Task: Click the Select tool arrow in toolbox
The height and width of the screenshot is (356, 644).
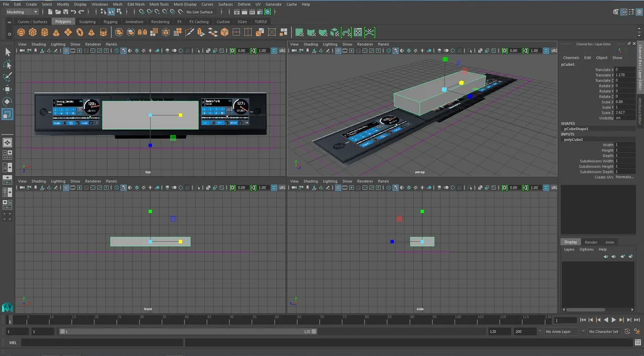Action: coord(8,52)
